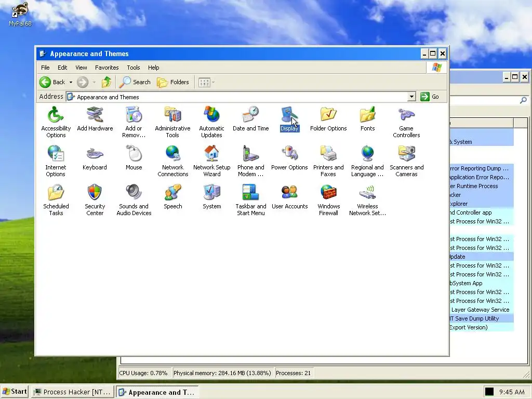Viewport: 532px width, 399px height.
Task: Open the Speech applet icon
Action: [172, 197]
